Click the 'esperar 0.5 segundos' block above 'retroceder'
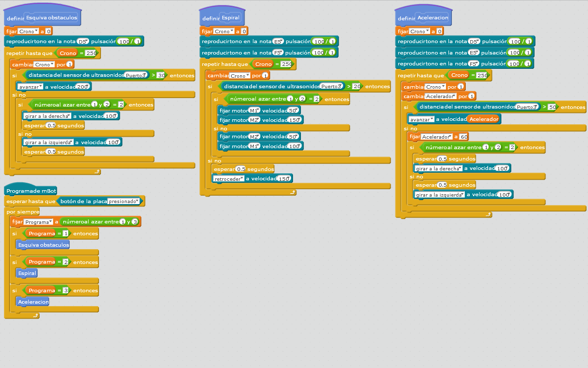 (x=244, y=169)
